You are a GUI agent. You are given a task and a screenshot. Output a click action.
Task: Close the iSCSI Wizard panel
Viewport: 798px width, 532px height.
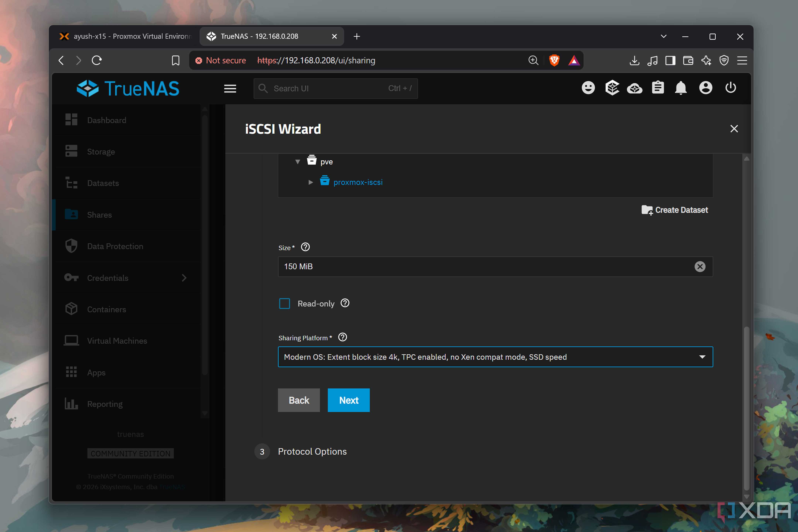pyautogui.click(x=734, y=129)
